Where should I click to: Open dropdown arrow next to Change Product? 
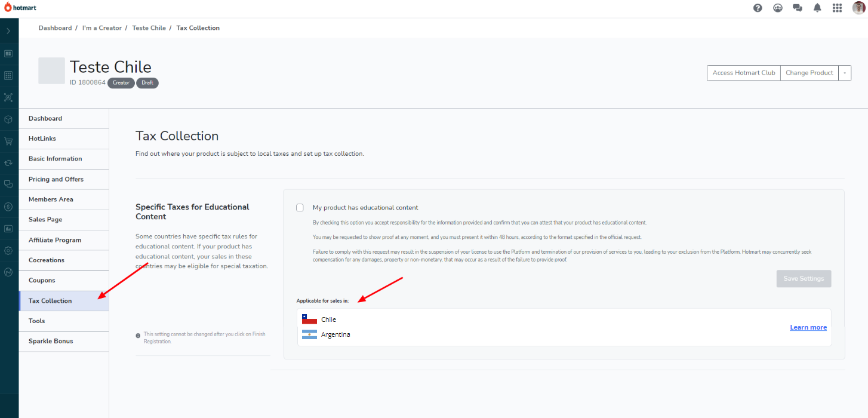tap(845, 73)
